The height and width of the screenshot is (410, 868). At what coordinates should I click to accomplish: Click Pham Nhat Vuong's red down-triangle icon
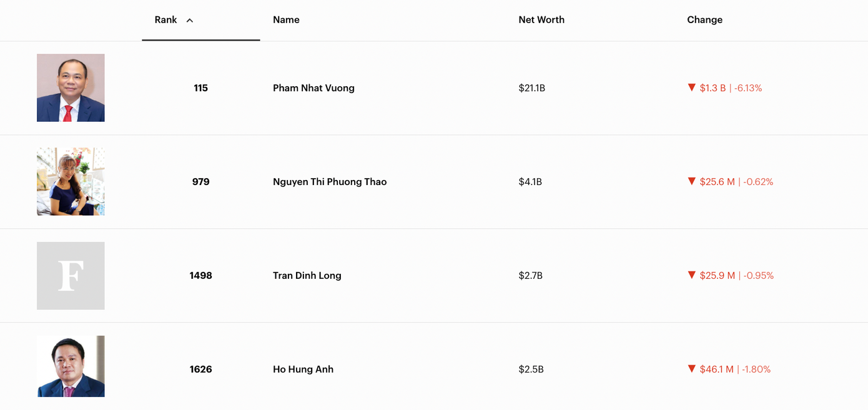coord(691,87)
